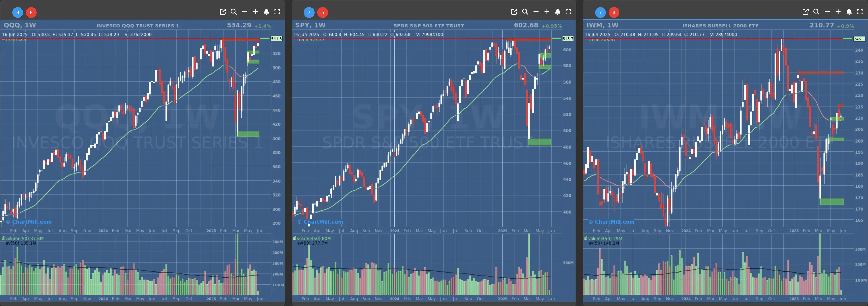The width and height of the screenshot is (868, 306).
Task: Click the QQQ, 1W ticker label
Action: pos(20,25)
